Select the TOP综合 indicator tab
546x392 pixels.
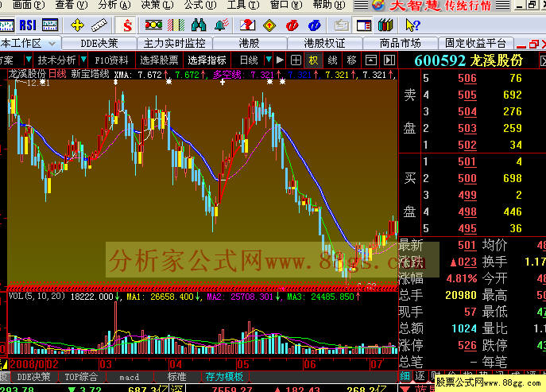[x=81, y=377]
